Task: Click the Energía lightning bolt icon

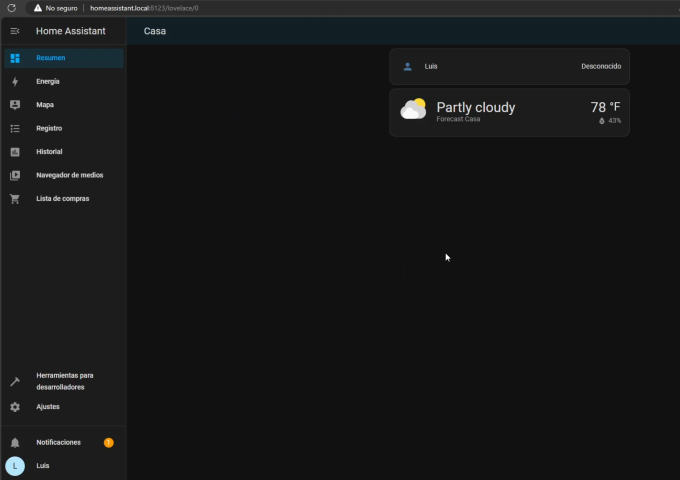Action: [x=15, y=82]
